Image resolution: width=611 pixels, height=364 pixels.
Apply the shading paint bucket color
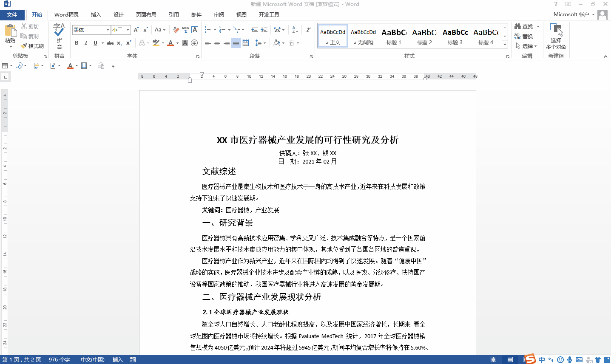[x=276, y=43]
